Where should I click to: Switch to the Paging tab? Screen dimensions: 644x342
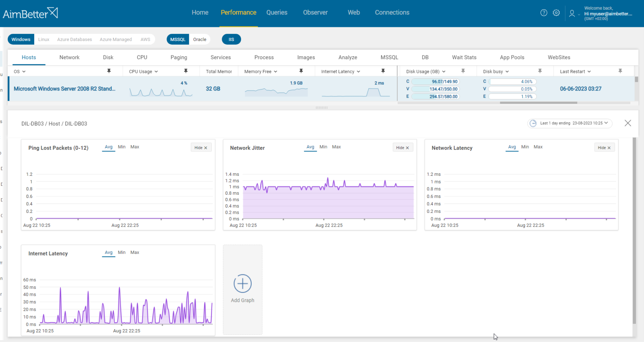pos(179,58)
